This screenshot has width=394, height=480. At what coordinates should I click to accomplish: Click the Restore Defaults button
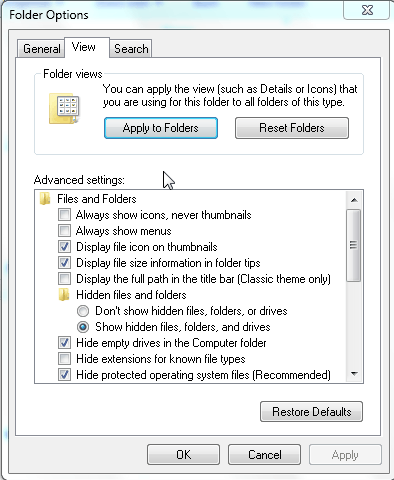[311, 412]
